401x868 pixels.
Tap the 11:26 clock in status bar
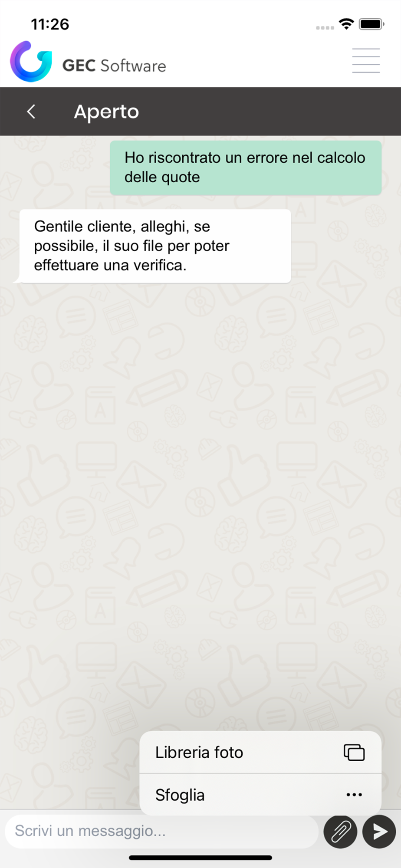(x=50, y=24)
